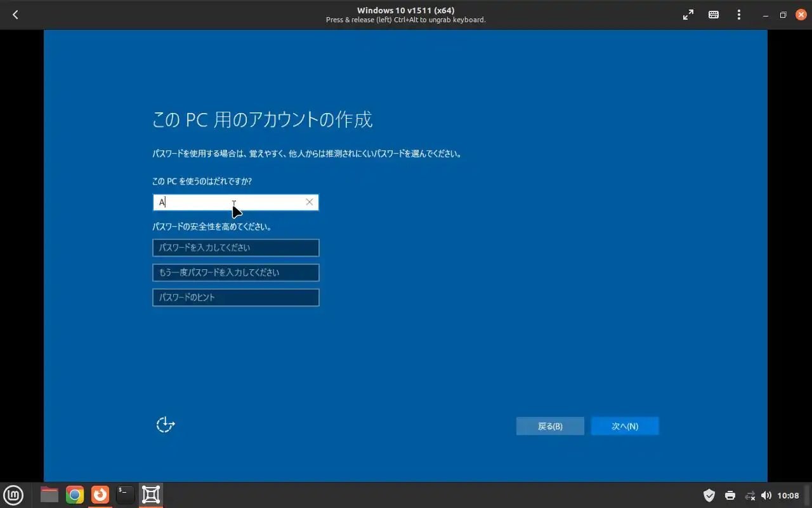Open the Ease of Access icon

(166, 425)
